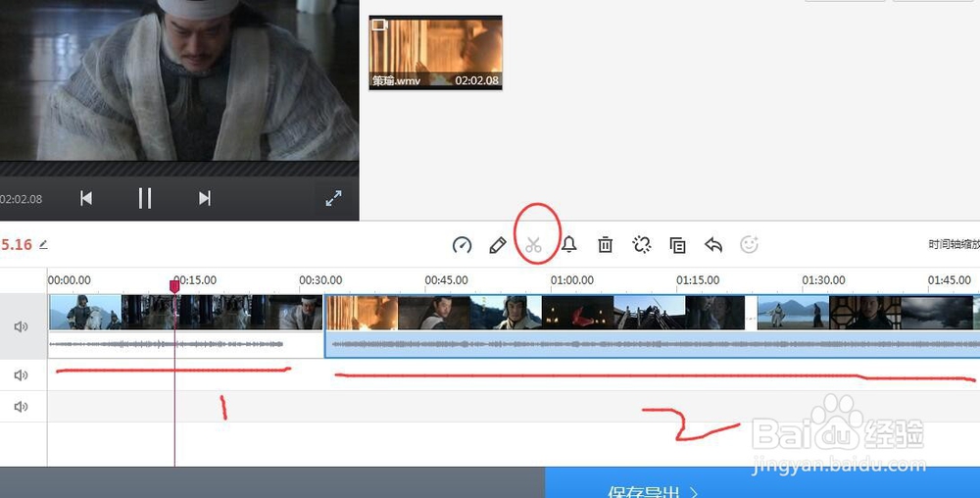Seek timeline to 01:00.00 mark

coord(572,280)
